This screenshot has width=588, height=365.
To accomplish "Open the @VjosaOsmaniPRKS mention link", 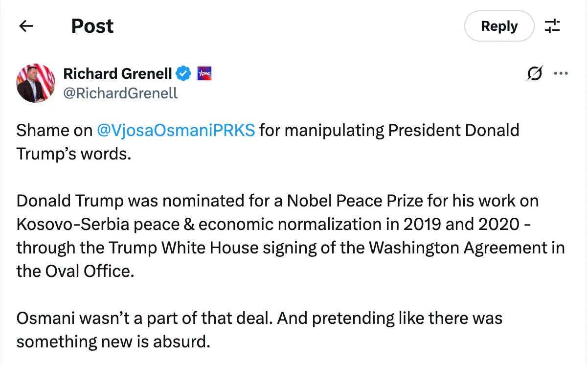I will 176,131.
